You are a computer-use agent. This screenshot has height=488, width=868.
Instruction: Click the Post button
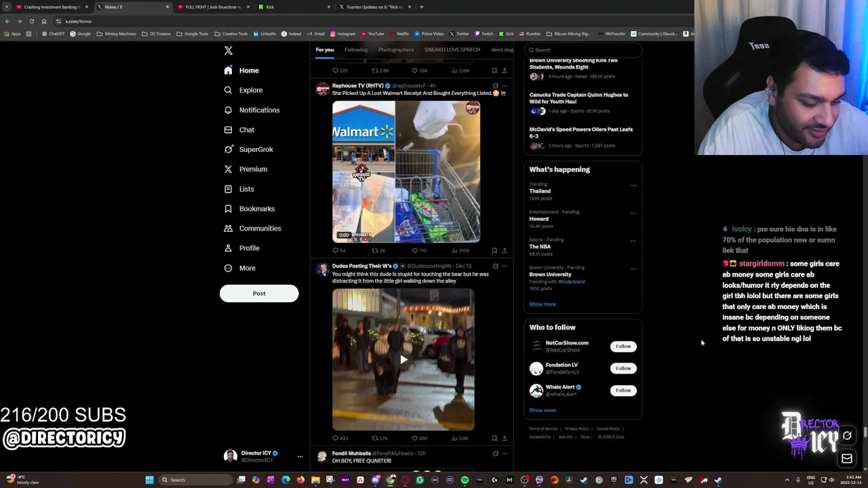point(259,293)
